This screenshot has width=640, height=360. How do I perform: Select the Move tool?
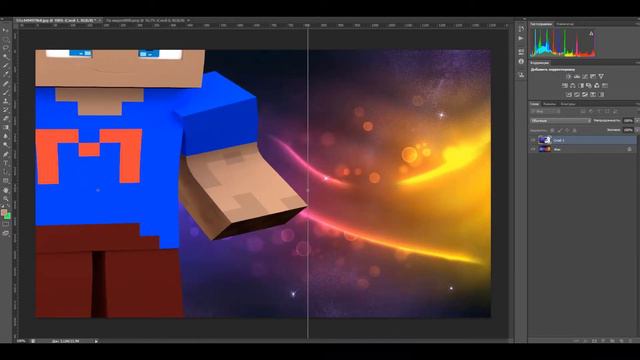click(6, 30)
